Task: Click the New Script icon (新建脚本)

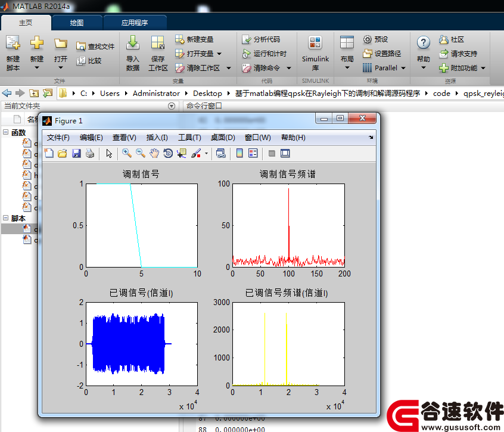Action: [x=13, y=53]
